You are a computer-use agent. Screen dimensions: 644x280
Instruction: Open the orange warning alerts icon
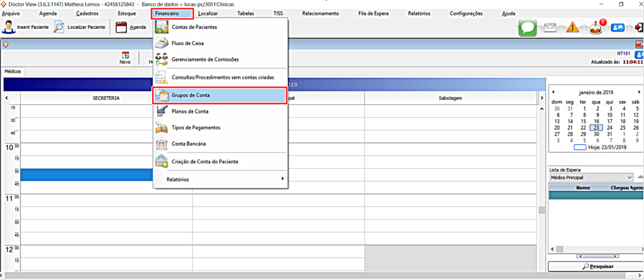[x=572, y=28]
